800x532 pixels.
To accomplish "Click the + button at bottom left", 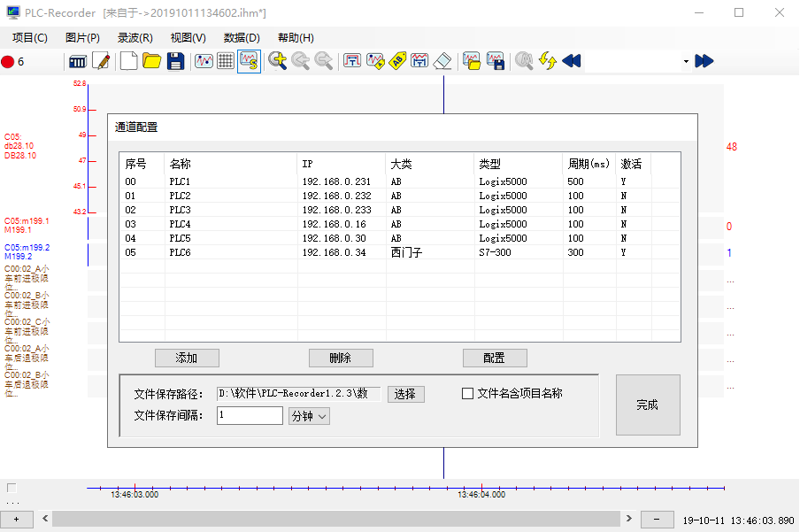I will pos(17,520).
